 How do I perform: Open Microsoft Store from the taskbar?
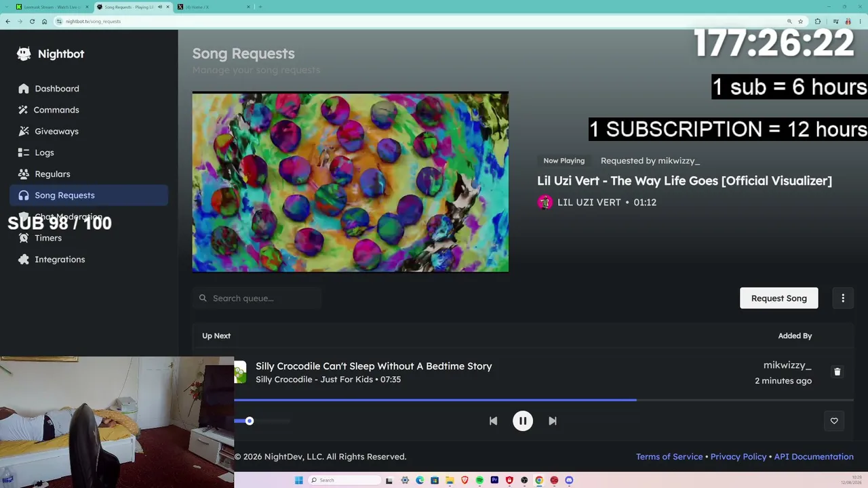point(435,481)
